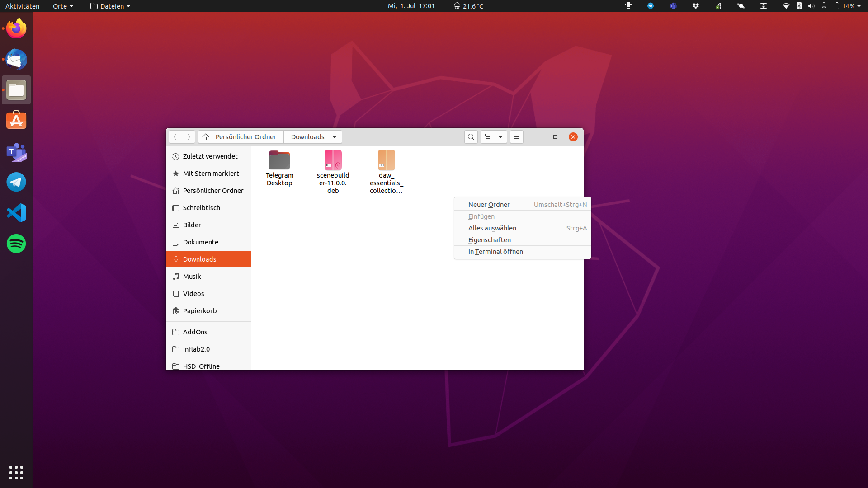Select In Terminal öffnen menu entry
This screenshot has width=868, height=488.
tap(495, 252)
